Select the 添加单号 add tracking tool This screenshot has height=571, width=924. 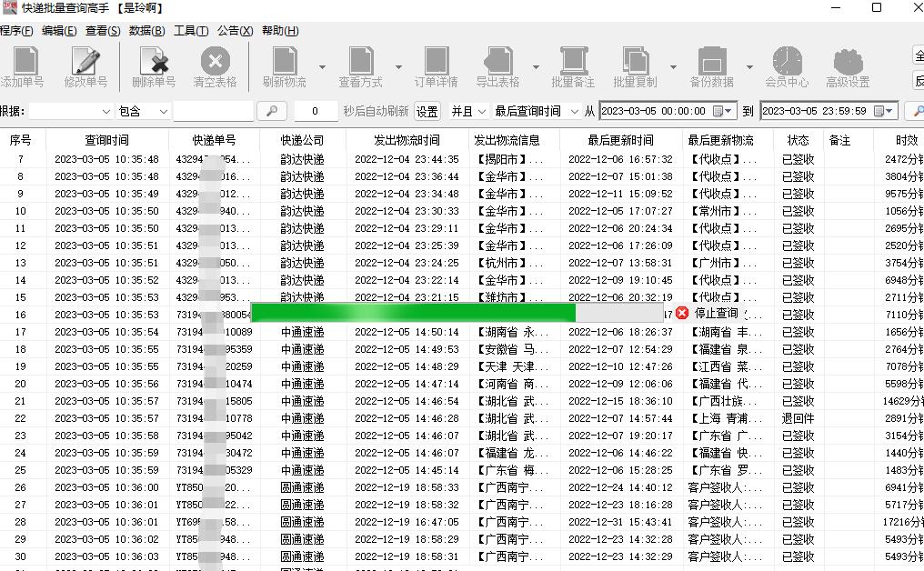25,65
